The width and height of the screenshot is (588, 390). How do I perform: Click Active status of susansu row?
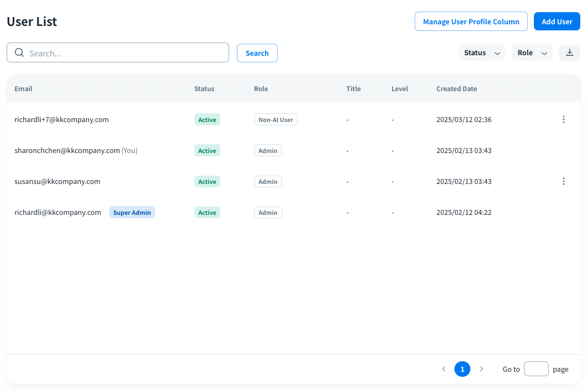207,182
